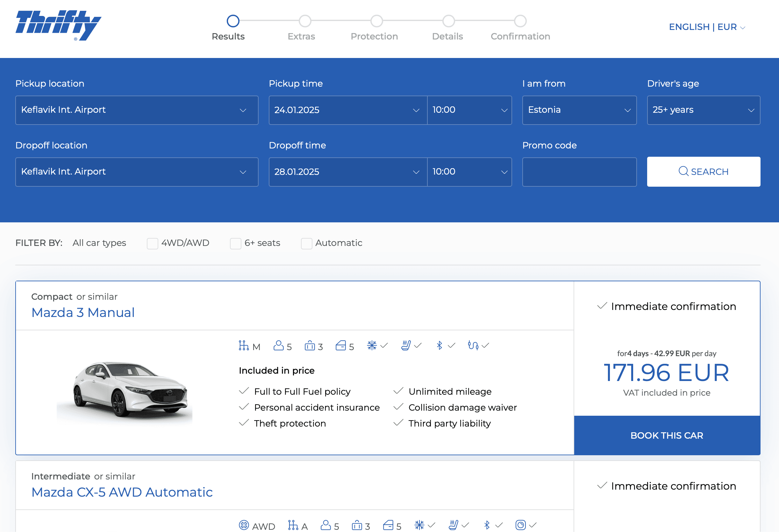779x532 pixels.
Task: Click last feature icon in Mazda CX-5 row
Action: point(521,525)
